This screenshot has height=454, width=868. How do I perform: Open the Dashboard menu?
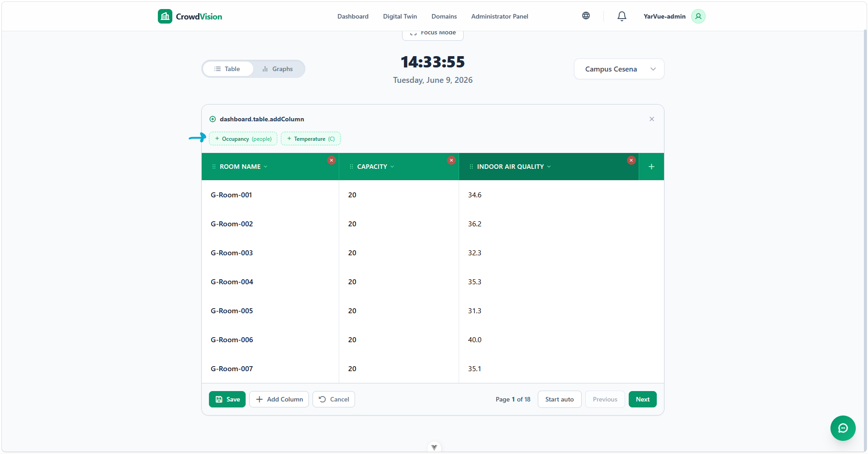pyautogui.click(x=353, y=16)
